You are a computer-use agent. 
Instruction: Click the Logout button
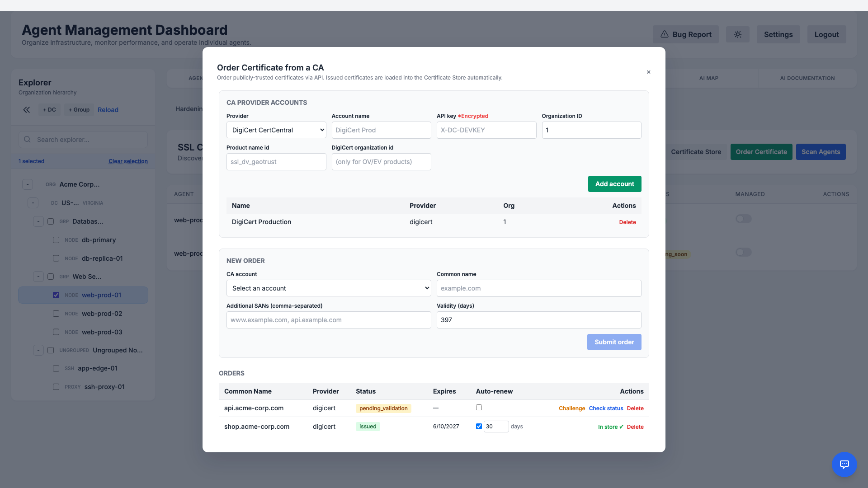[x=826, y=34]
